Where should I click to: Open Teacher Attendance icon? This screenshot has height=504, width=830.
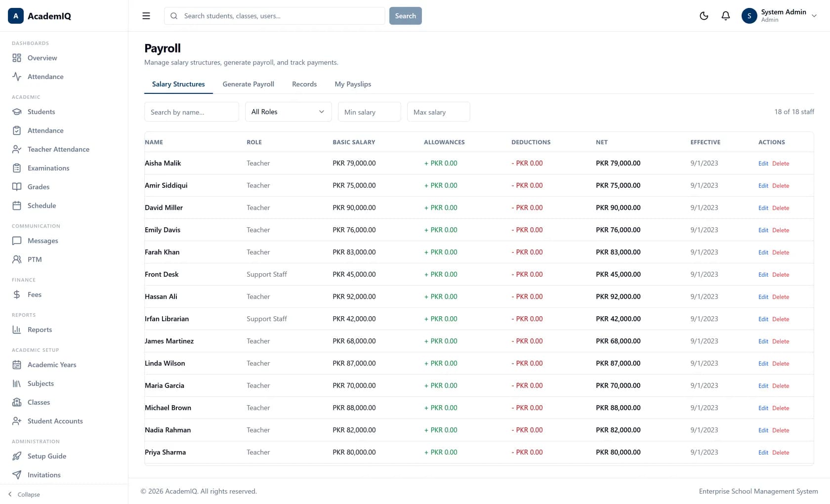pos(17,149)
